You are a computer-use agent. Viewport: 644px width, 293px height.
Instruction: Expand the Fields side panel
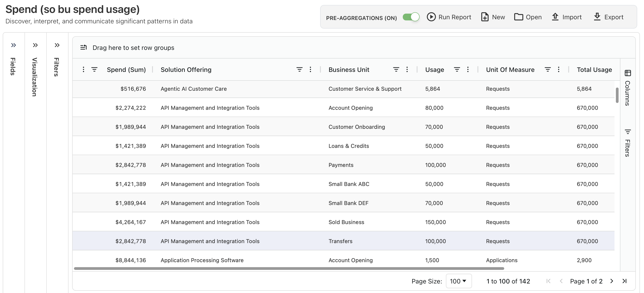tap(13, 45)
